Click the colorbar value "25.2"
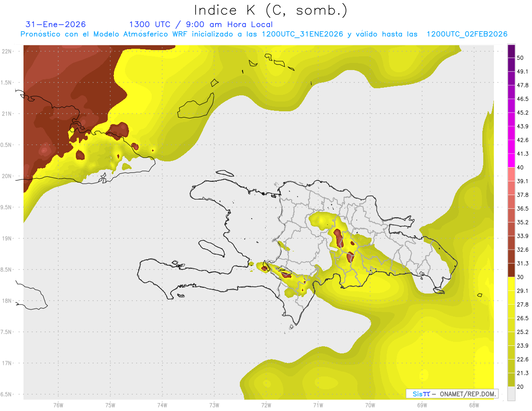The image size is (532, 411). pyautogui.click(x=523, y=332)
